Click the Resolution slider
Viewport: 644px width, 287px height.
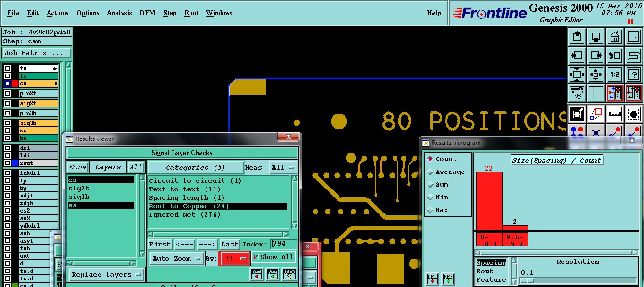click(578, 280)
